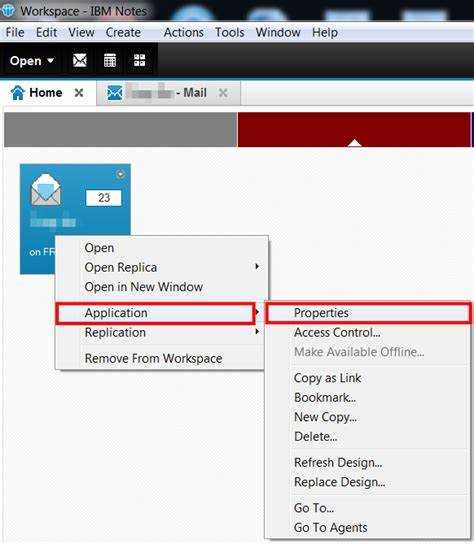
Task: Click the unread count 23 badge
Action: (104, 198)
